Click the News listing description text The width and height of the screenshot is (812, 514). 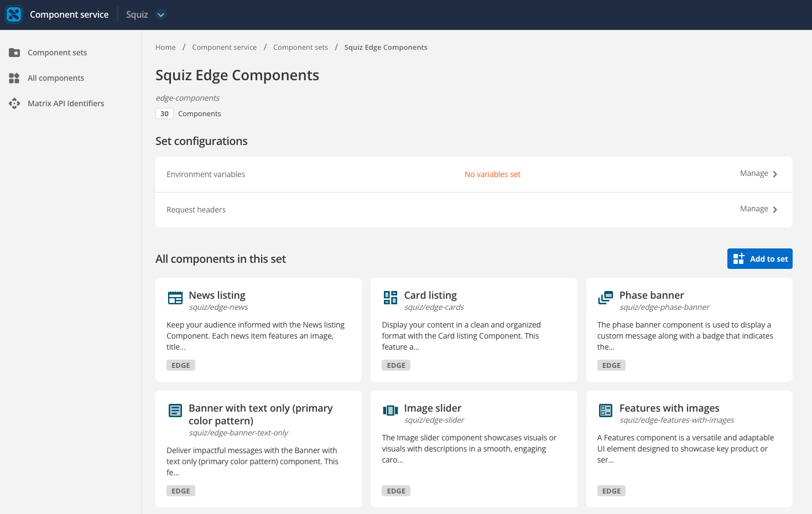click(x=256, y=336)
